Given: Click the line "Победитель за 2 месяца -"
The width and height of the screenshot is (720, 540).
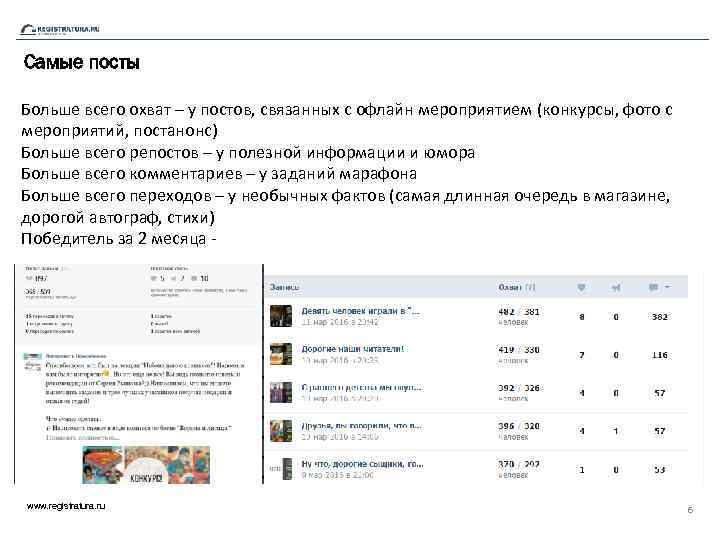Looking at the screenshot, I should point(118,238).
